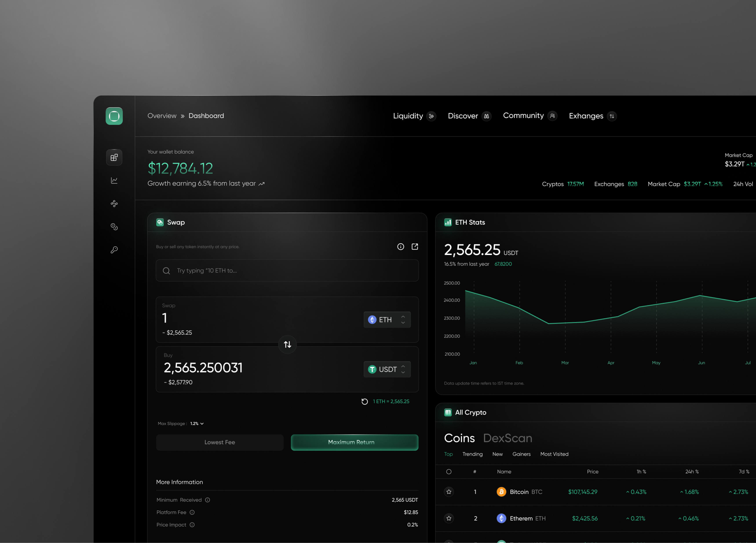Click growth earning trend arrow icon
The height and width of the screenshot is (543, 756).
point(262,184)
